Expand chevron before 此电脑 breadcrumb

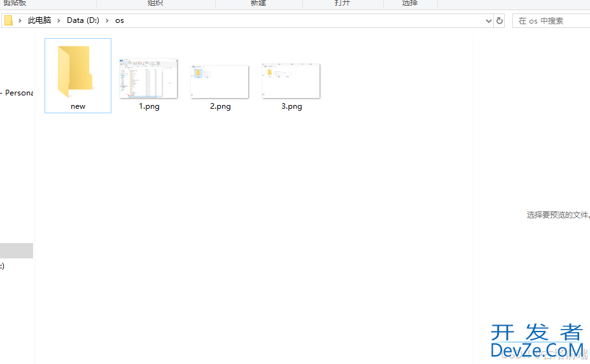(x=20, y=20)
